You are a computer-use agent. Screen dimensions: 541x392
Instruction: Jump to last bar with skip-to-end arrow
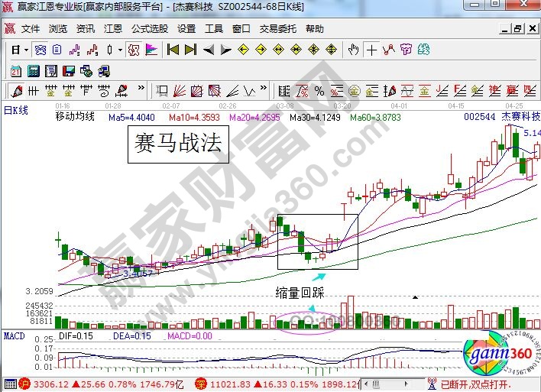click(x=190, y=50)
